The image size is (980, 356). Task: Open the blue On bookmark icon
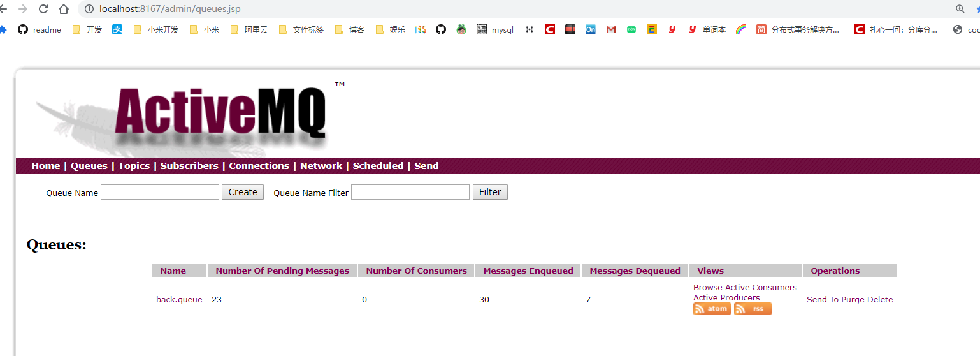[x=591, y=29]
